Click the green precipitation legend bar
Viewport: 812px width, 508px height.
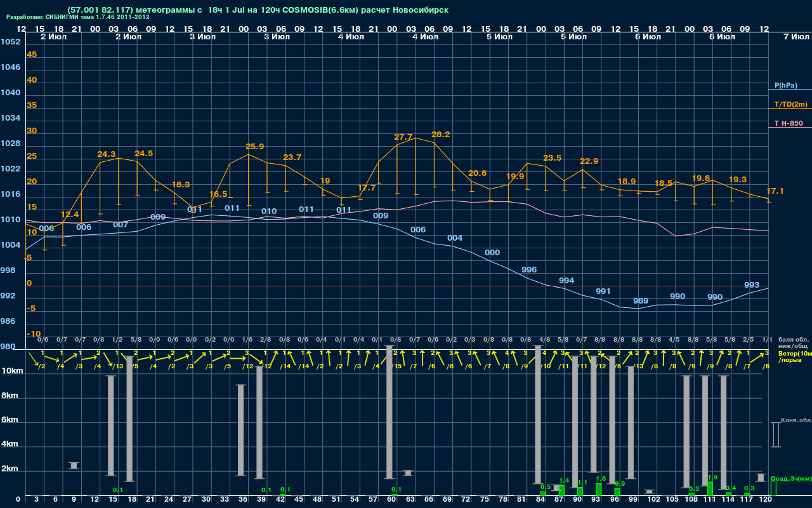tap(773, 488)
